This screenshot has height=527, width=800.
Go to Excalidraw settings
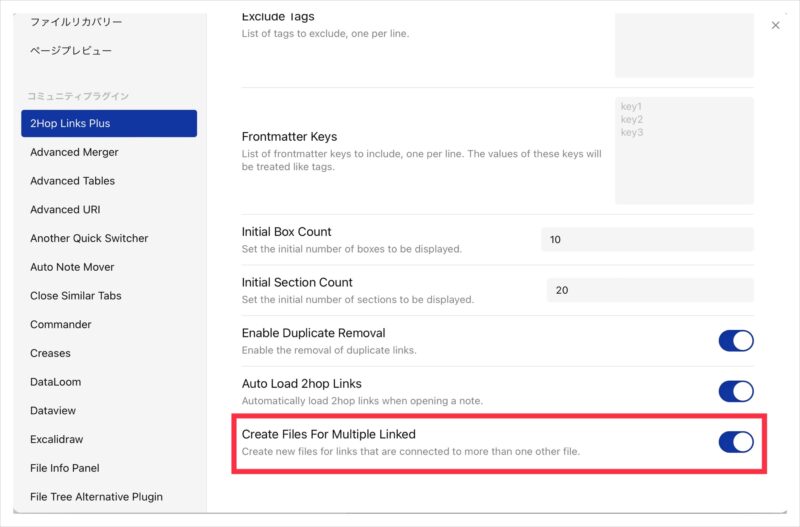(56, 439)
